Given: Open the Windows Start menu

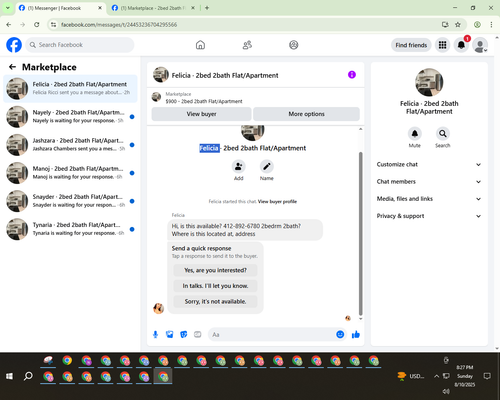Looking at the screenshot, I should click(x=9, y=376).
